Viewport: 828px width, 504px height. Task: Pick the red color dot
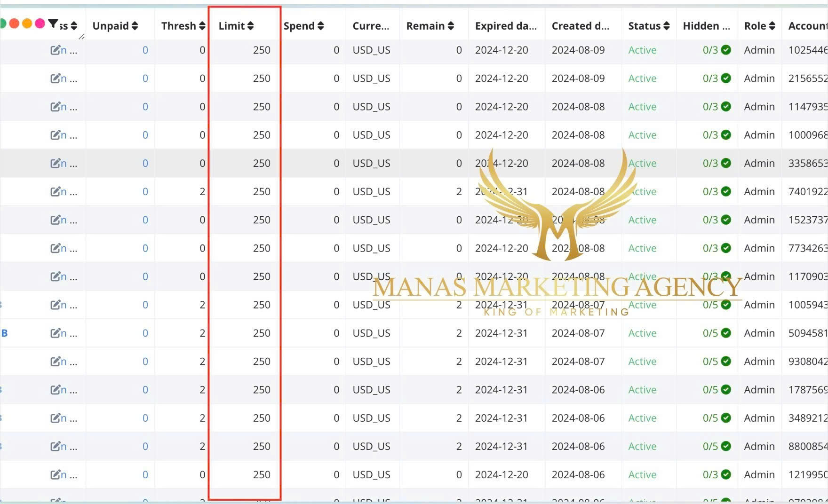[x=15, y=24]
